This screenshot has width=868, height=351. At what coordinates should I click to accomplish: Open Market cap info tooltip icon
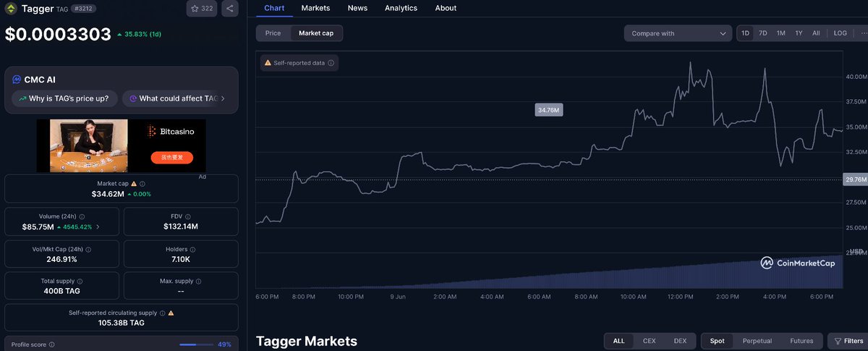point(142,184)
